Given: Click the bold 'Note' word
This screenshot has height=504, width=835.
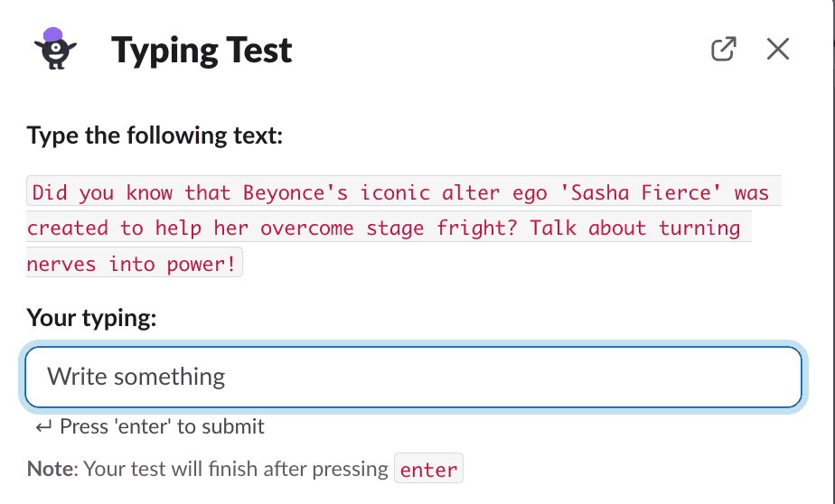Looking at the screenshot, I should [50, 469].
